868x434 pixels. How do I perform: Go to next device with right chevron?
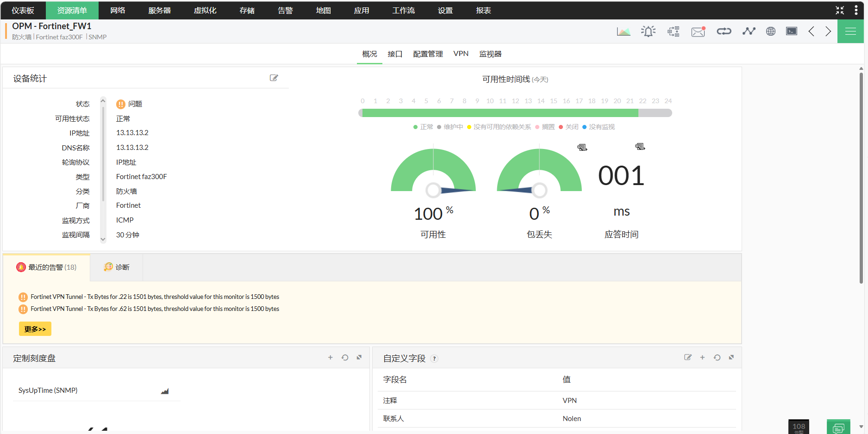828,31
